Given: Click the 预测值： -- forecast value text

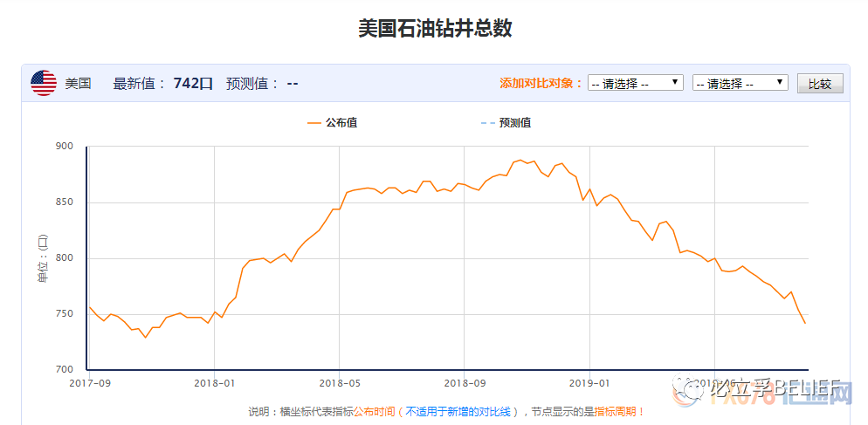Looking at the screenshot, I should tap(262, 84).
